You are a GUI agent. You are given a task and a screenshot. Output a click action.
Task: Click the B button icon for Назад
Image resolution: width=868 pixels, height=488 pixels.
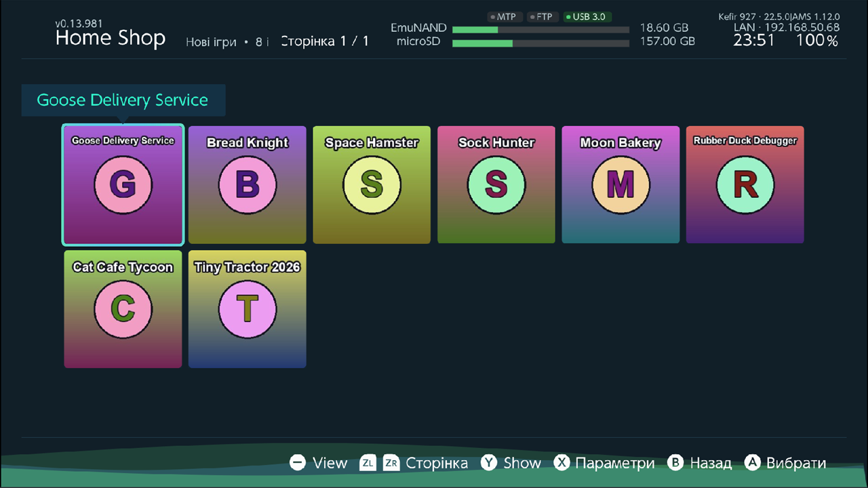pyautogui.click(x=675, y=463)
